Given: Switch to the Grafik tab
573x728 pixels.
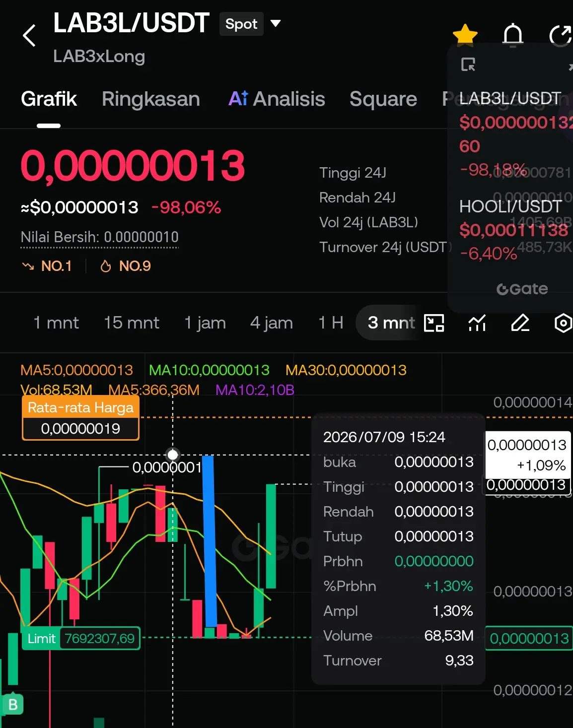Looking at the screenshot, I should point(49,99).
